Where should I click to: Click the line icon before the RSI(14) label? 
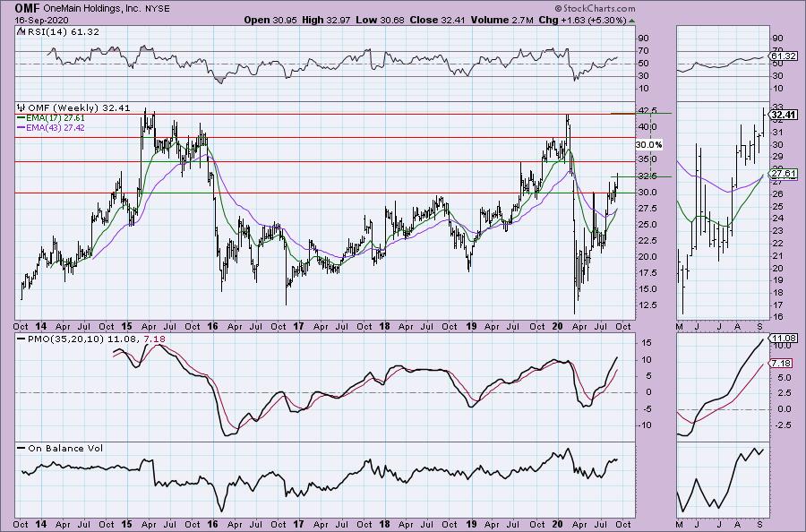21,31
